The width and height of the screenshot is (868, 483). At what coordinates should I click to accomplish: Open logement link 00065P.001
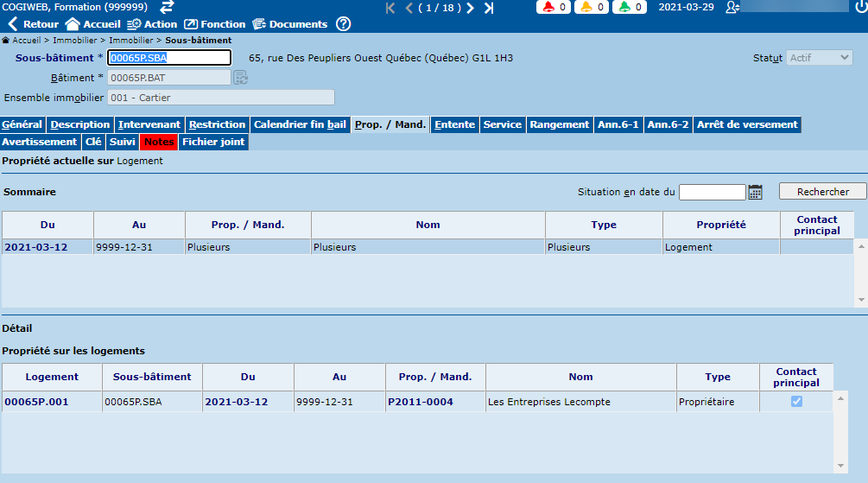[x=36, y=402]
